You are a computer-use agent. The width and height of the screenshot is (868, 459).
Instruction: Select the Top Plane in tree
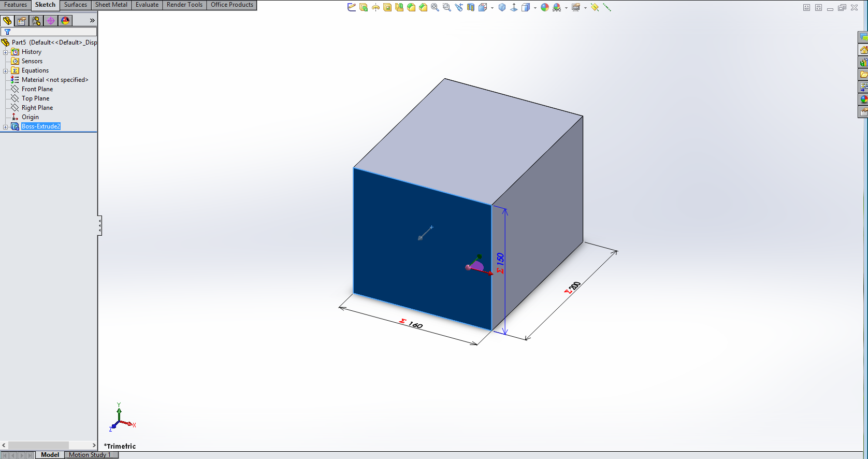point(36,98)
